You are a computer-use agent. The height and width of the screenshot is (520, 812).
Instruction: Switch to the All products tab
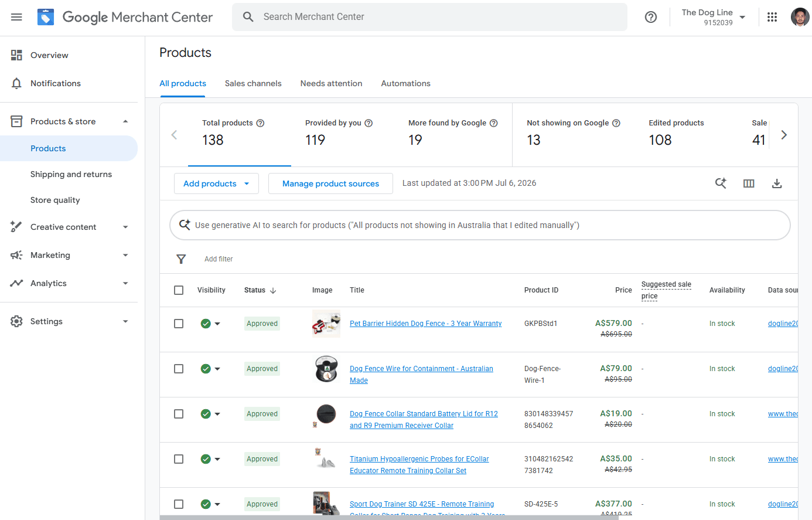click(x=183, y=83)
